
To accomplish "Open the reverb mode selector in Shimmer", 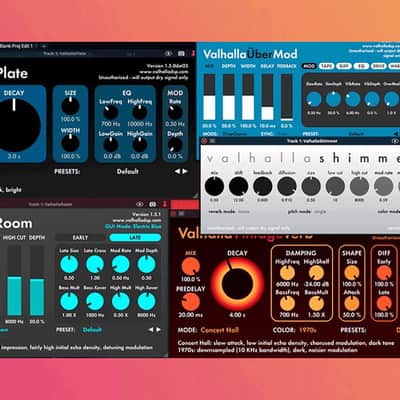I will (x=244, y=211).
